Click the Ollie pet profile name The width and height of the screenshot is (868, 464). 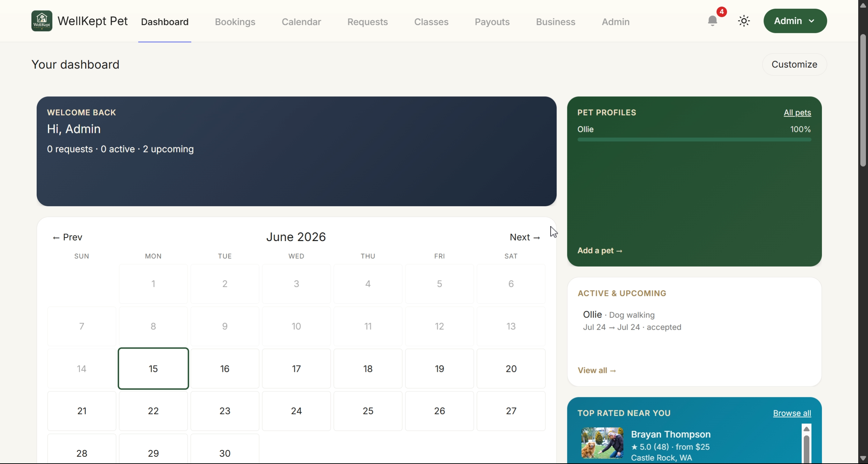click(586, 129)
